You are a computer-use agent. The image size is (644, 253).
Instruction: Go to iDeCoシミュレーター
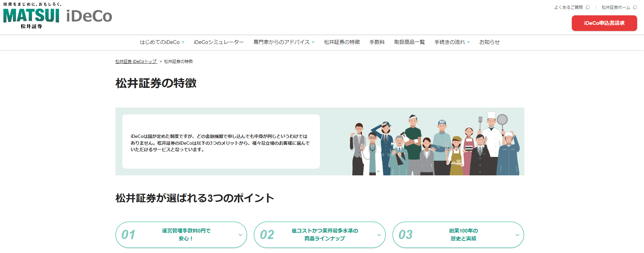pyautogui.click(x=219, y=42)
